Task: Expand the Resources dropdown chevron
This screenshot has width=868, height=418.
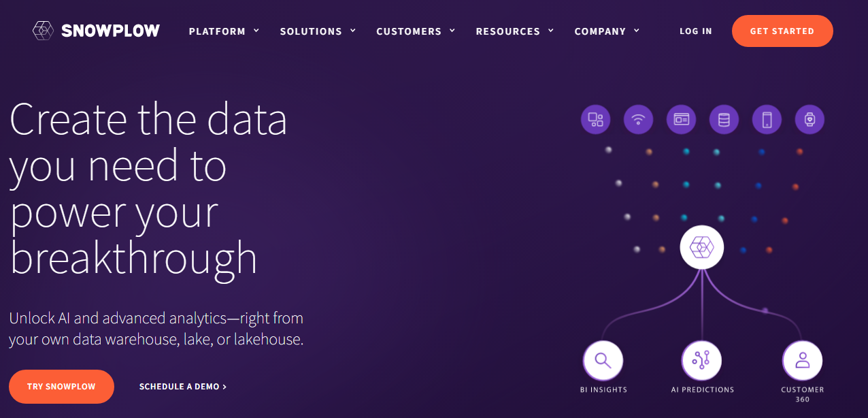Action: [x=551, y=31]
